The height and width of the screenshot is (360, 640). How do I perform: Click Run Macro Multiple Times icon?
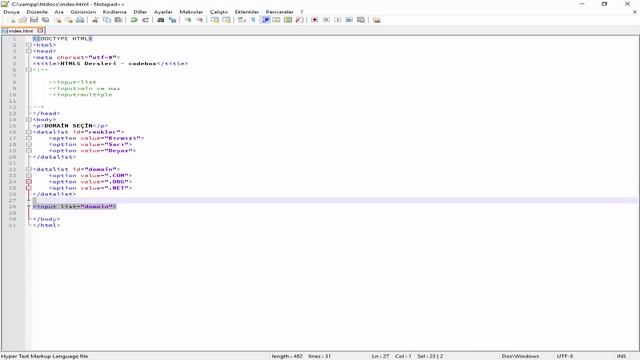pos(349,20)
